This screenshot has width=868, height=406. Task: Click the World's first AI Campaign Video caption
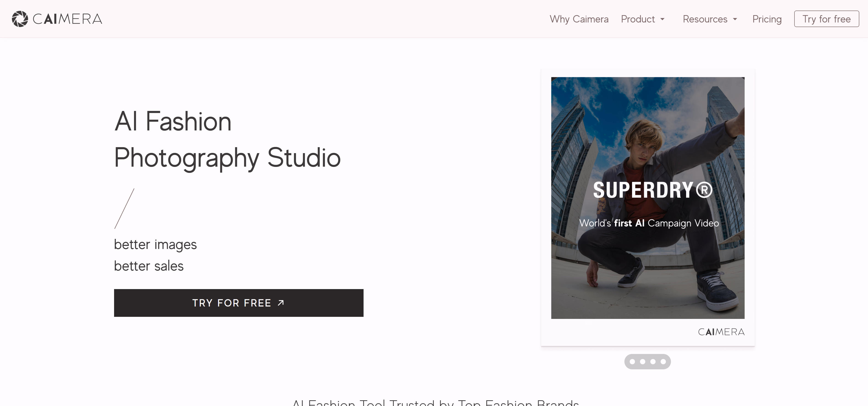coord(649,223)
